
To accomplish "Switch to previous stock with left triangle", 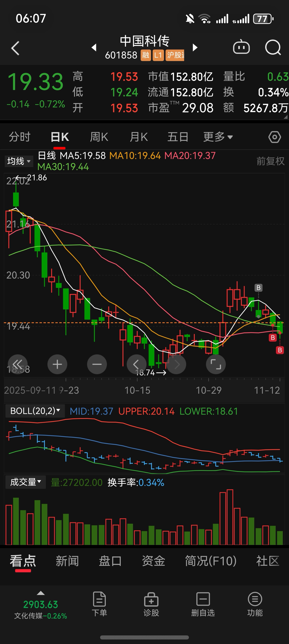I will (94, 47).
